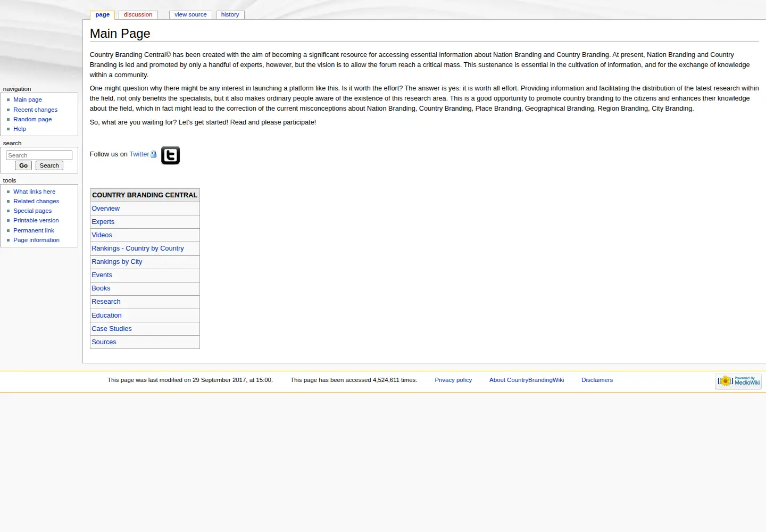The width and height of the screenshot is (766, 532).
Task: Open the Help link in navigation
Action: (20, 129)
